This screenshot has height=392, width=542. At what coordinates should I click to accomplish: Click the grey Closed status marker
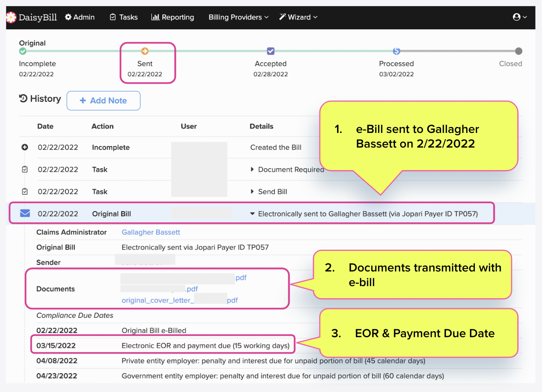tap(519, 51)
